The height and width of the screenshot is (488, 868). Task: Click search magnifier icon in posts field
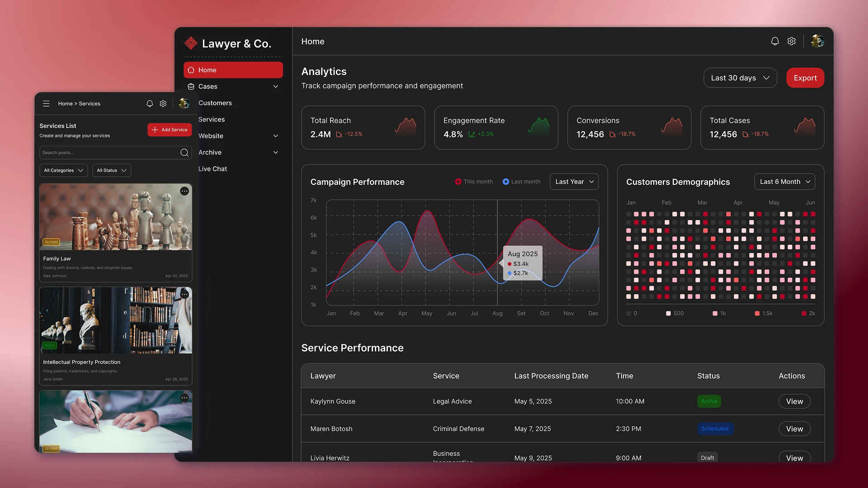[x=184, y=153]
